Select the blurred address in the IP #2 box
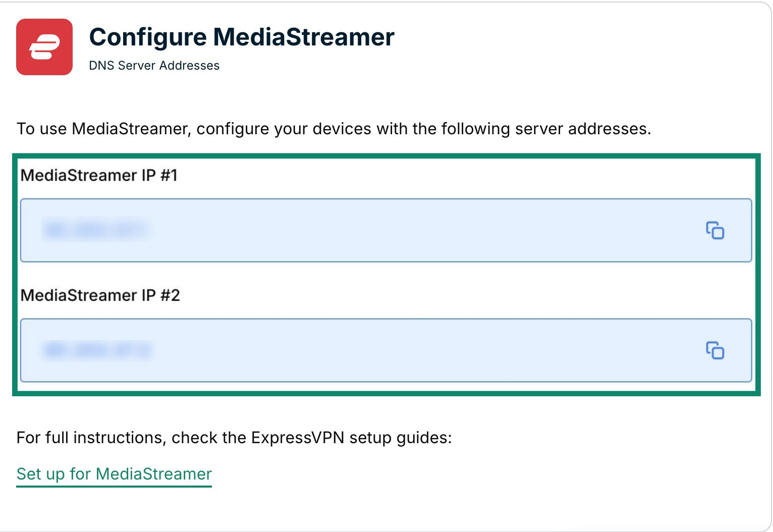The width and height of the screenshot is (773, 532). click(97, 350)
